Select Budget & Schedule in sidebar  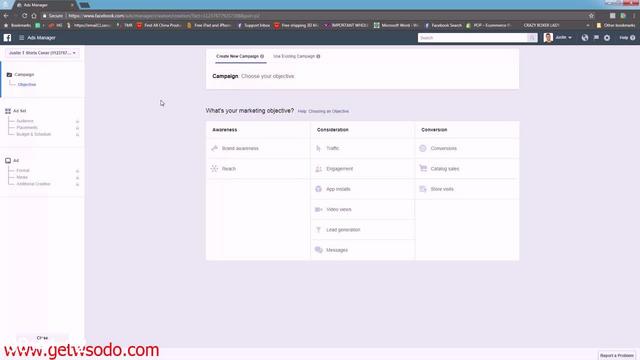33,134
